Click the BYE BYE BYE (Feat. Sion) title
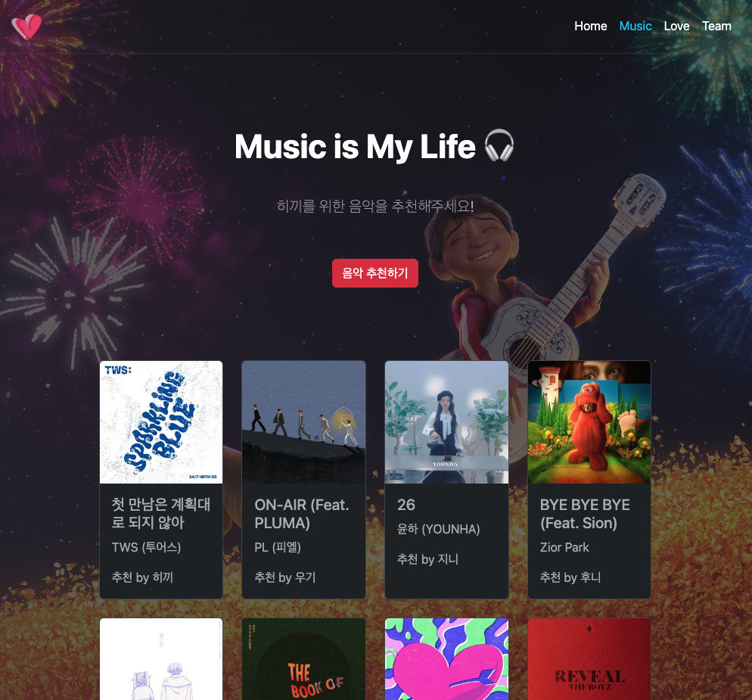The image size is (752, 700). pos(585,513)
